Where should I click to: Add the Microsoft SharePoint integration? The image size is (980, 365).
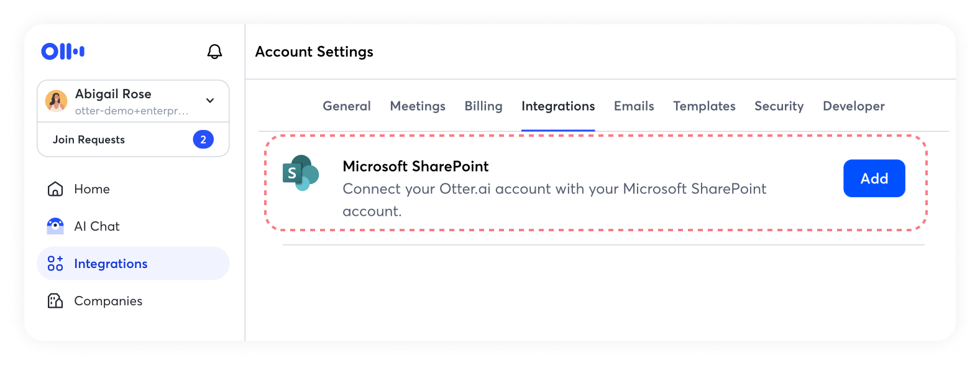(874, 178)
